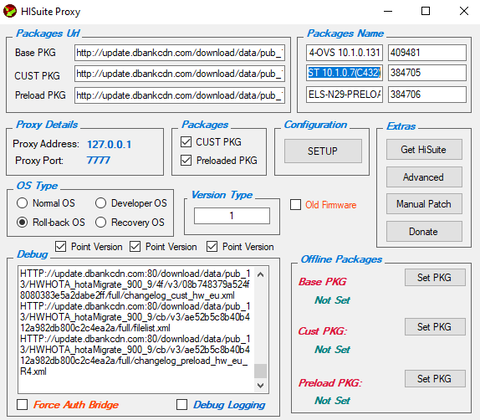The height and width of the screenshot is (420, 480).
Task: Click Set PKG for Cust PKG
Action: point(435,327)
